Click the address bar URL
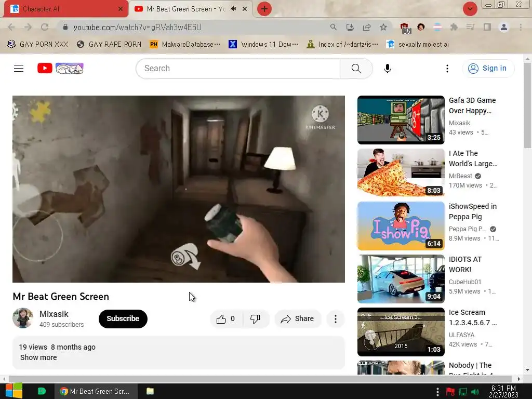Screen dimensions: 532x399 click(137, 27)
